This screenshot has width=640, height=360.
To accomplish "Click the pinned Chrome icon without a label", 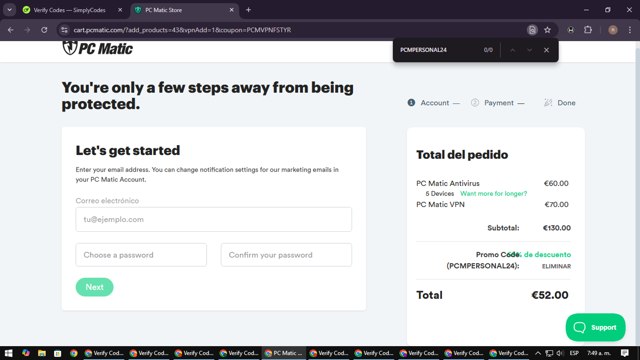I will [x=73, y=353].
